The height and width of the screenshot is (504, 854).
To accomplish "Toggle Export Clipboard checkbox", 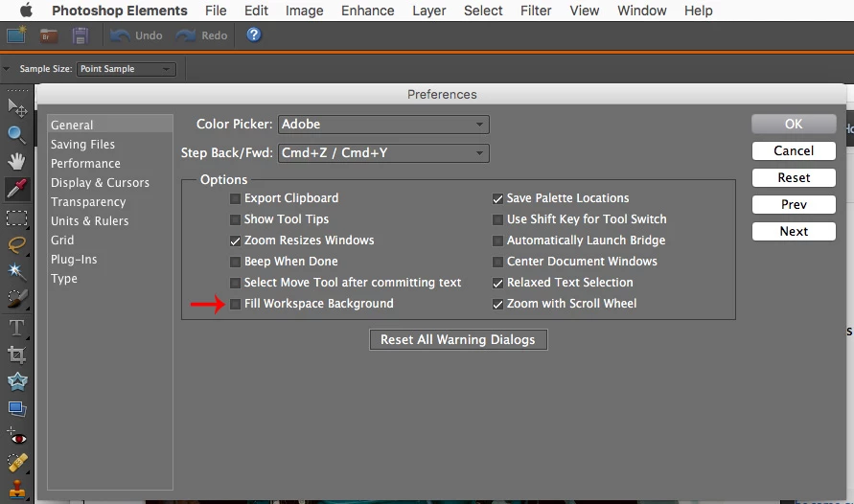I will (x=235, y=198).
